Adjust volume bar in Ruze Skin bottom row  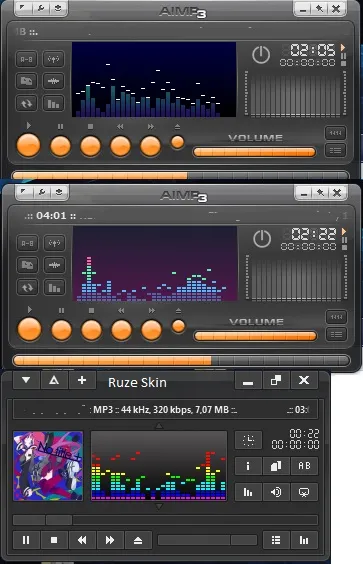tap(207, 540)
